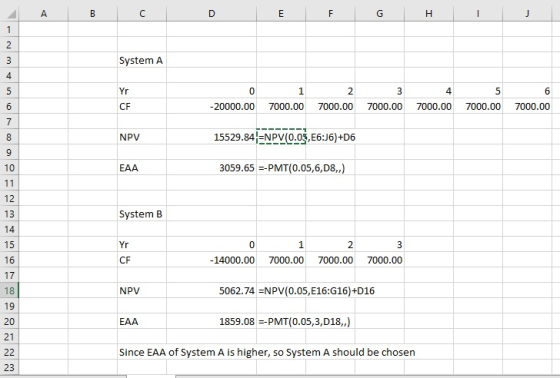
Task: Select row 20 header
Action: pos(9,321)
